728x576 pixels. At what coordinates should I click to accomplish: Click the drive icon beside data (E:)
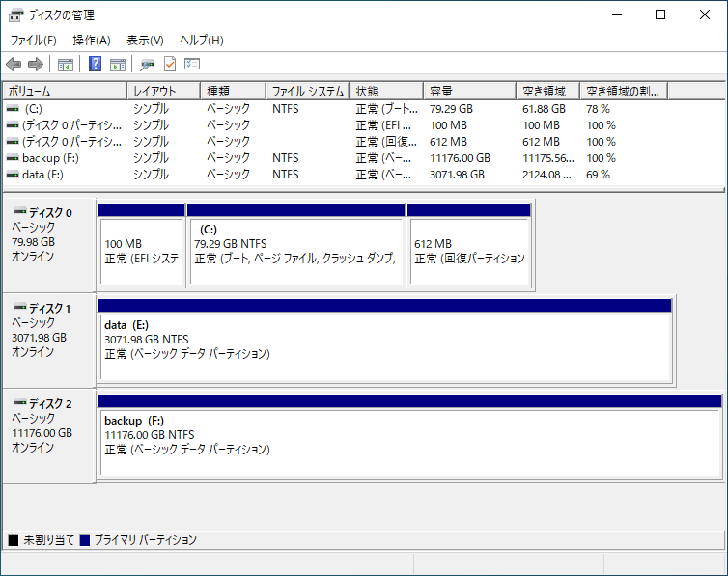(13, 175)
